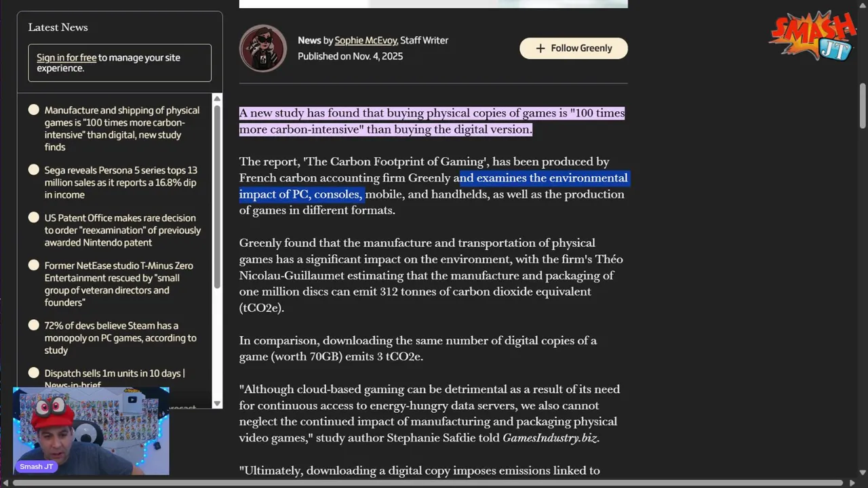Click the bullet beside the NetEase studio story
The width and height of the screenshot is (868, 488).
click(x=34, y=265)
